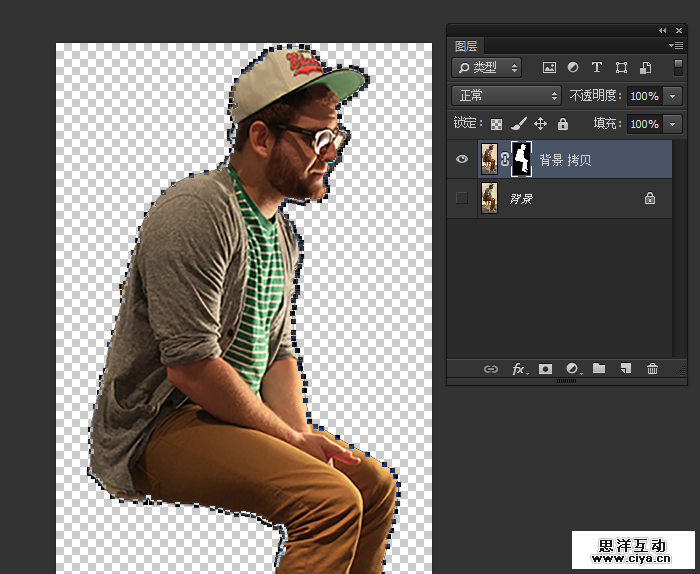
Task: Click the pixel layer filter icon
Action: 549,68
